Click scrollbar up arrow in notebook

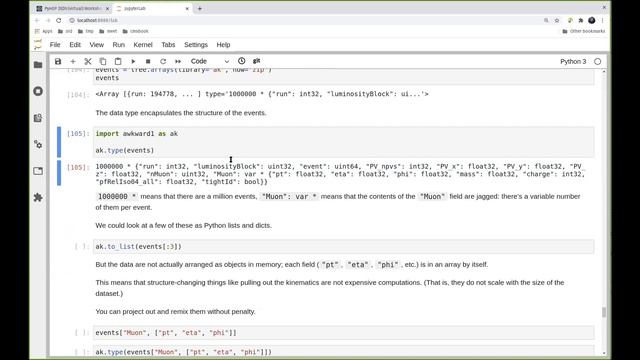(604, 71)
